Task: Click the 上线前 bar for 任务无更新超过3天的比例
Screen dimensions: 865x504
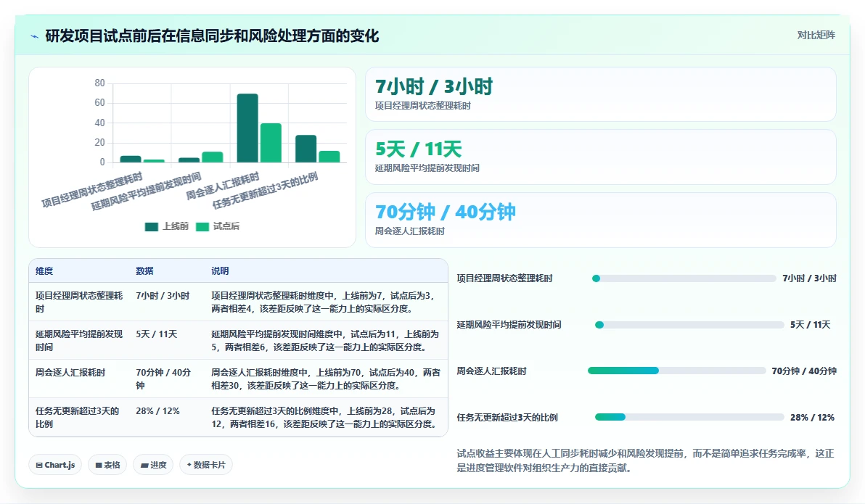Action: tap(306, 149)
